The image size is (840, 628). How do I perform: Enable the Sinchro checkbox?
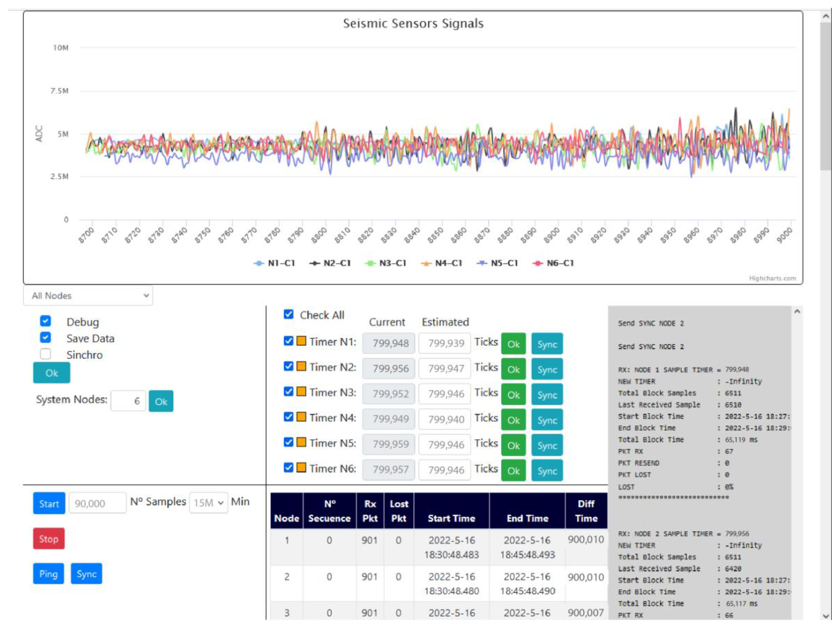tap(45, 354)
